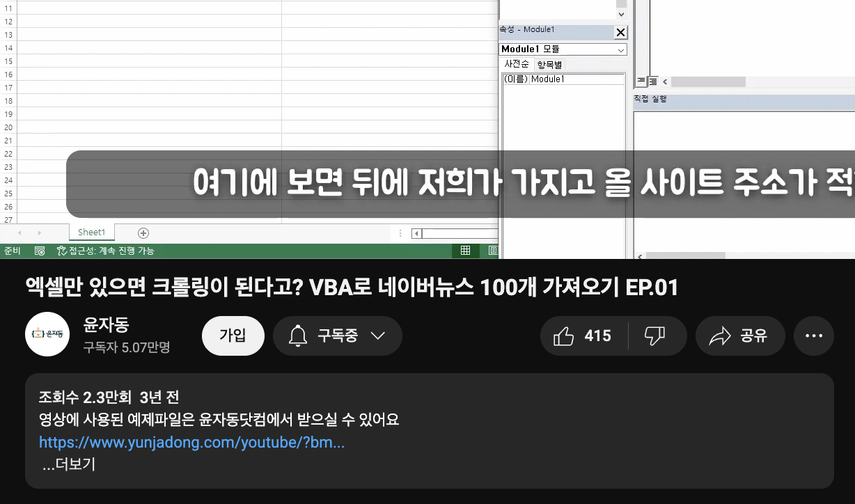
Task: Go to next sheet arrow
Action: (x=39, y=233)
